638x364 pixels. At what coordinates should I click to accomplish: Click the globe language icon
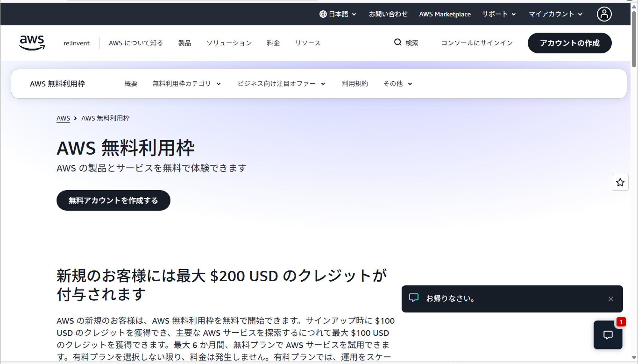[x=323, y=14]
